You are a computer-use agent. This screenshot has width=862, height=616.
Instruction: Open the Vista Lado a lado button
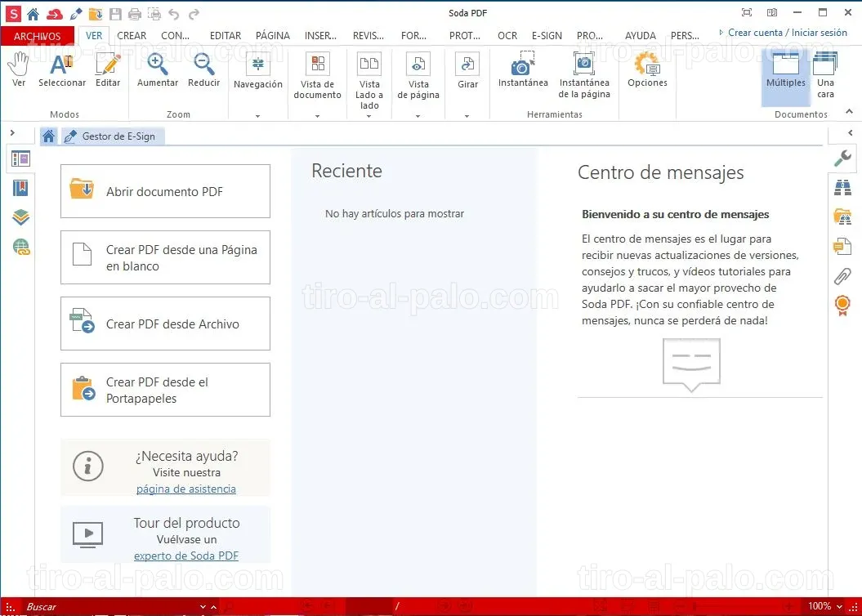pos(369,81)
